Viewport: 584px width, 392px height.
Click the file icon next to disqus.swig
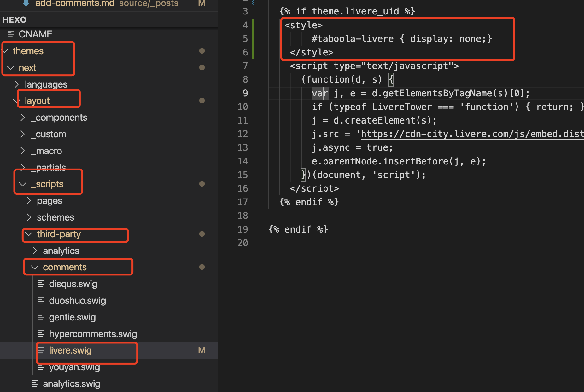point(41,284)
